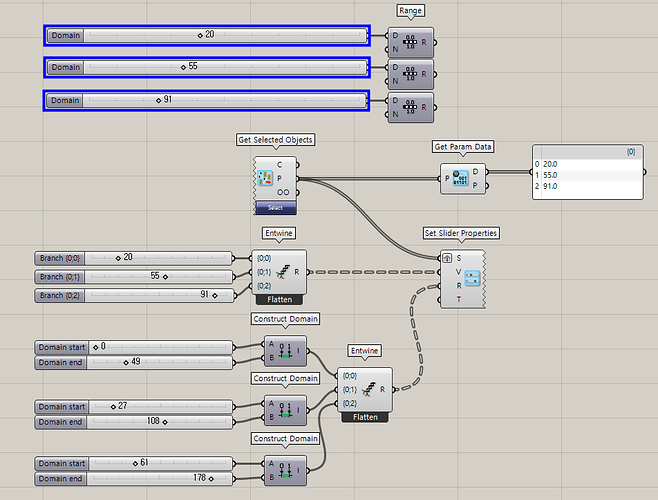Viewport: 658px width, 500px height.
Task: Click the Branch {0;1} slider grip at 55
Action: click(165, 277)
